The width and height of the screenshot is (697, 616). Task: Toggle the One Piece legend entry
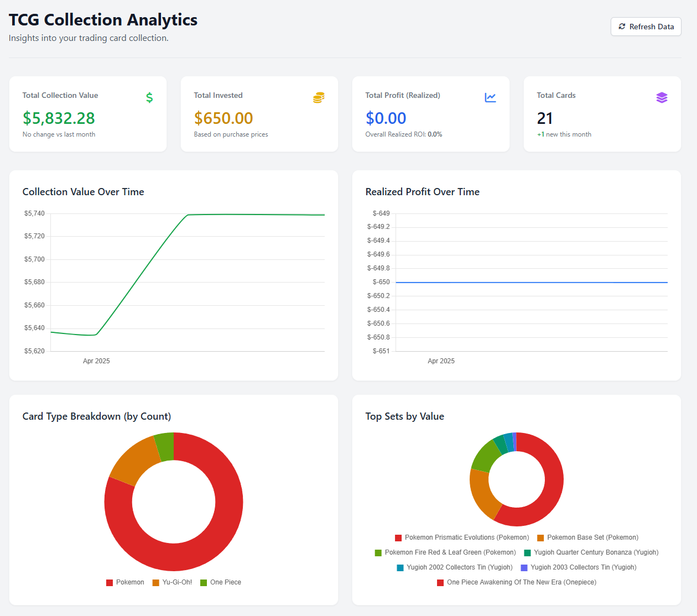[221, 582]
